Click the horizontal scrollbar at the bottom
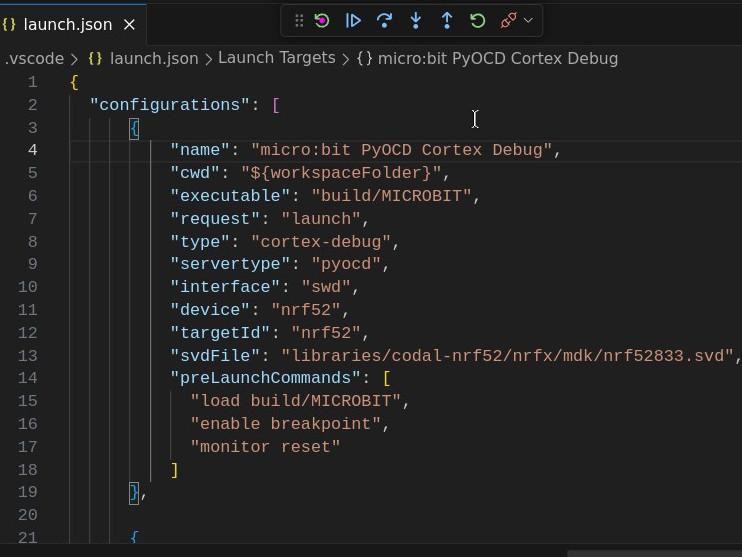The image size is (742, 557). click(654, 553)
